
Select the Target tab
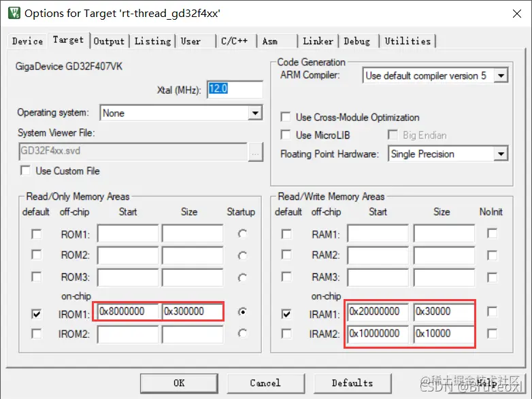pos(68,40)
